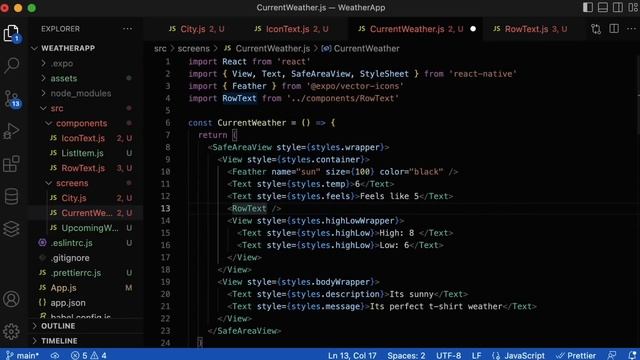This screenshot has height=360, width=640.
Task: Change end of line sequence LF
Action: coord(476,356)
